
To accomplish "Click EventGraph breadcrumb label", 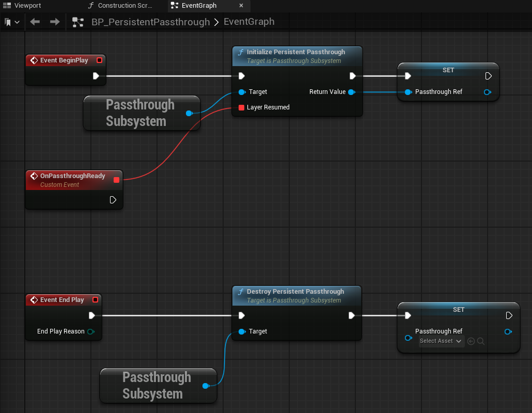I will 249,22.
